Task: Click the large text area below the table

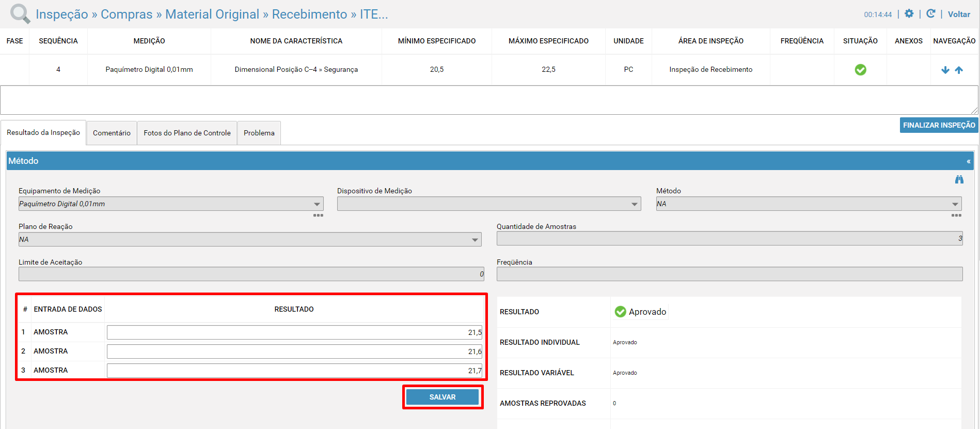Action: 489,100
